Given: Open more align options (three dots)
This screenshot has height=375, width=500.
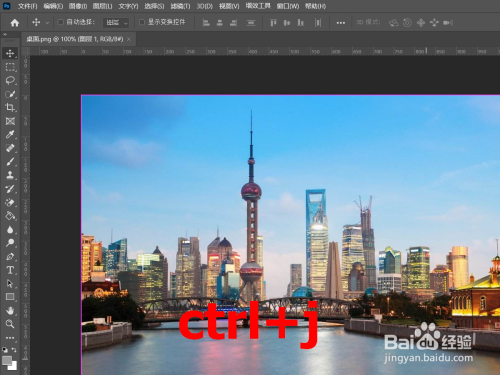Looking at the screenshot, I should [341, 23].
